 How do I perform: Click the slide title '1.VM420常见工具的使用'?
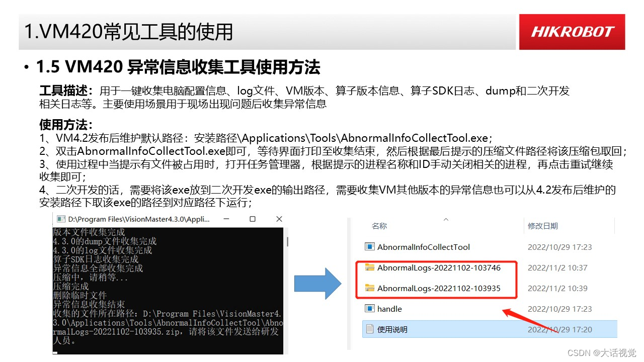point(128,32)
